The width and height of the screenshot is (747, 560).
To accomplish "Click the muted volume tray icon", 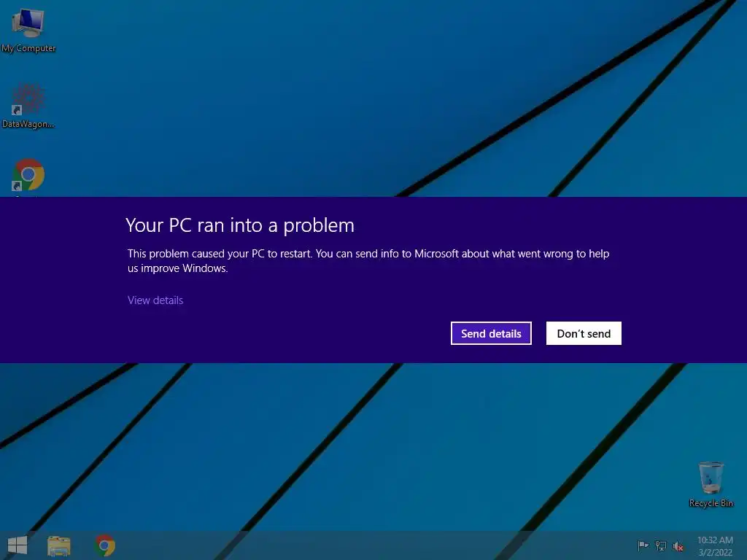I will click(x=678, y=545).
